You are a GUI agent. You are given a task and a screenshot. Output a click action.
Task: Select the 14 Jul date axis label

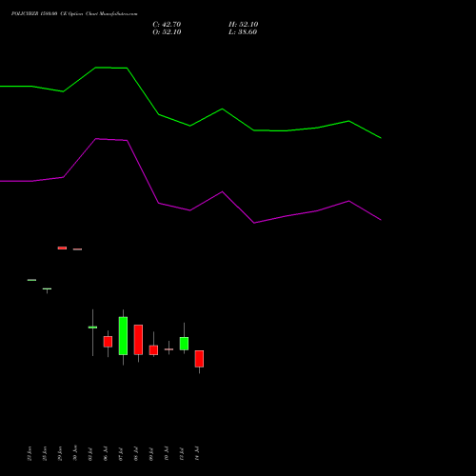pyautogui.click(x=197, y=453)
